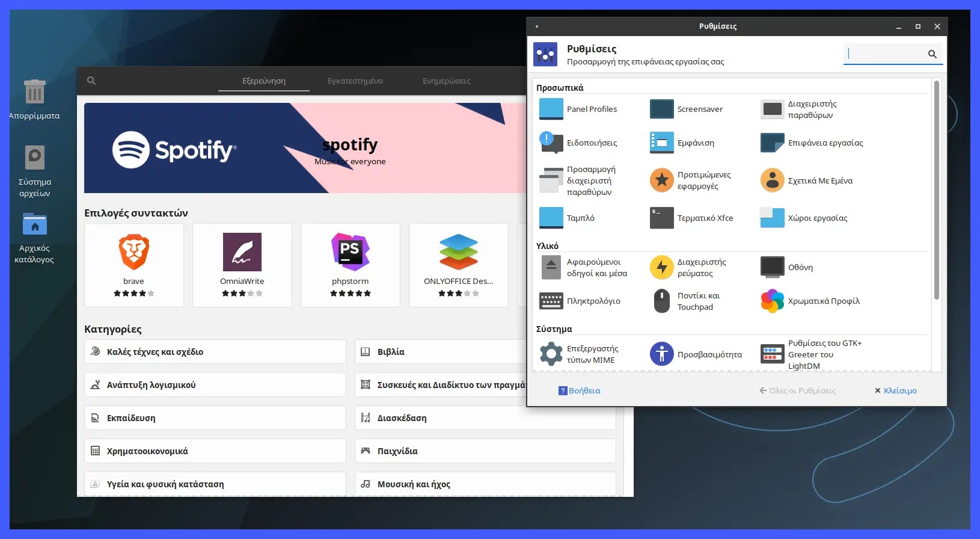This screenshot has width=980, height=539.
Task: Open Αφαιρούμενοι οδηγοί και μέσα
Action: (x=583, y=267)
